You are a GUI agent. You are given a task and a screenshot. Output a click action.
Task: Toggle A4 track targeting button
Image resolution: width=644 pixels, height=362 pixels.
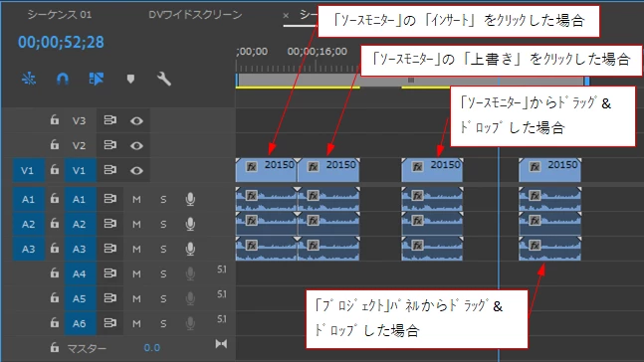pos(80,273)
